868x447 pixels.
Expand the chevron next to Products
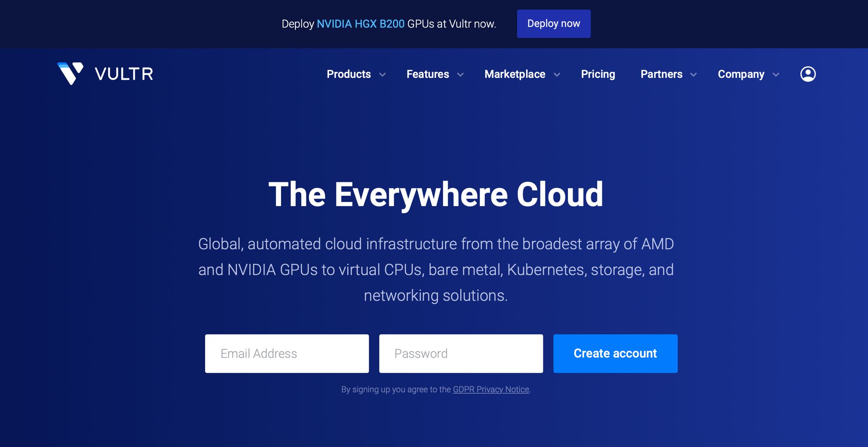point(382,75)
